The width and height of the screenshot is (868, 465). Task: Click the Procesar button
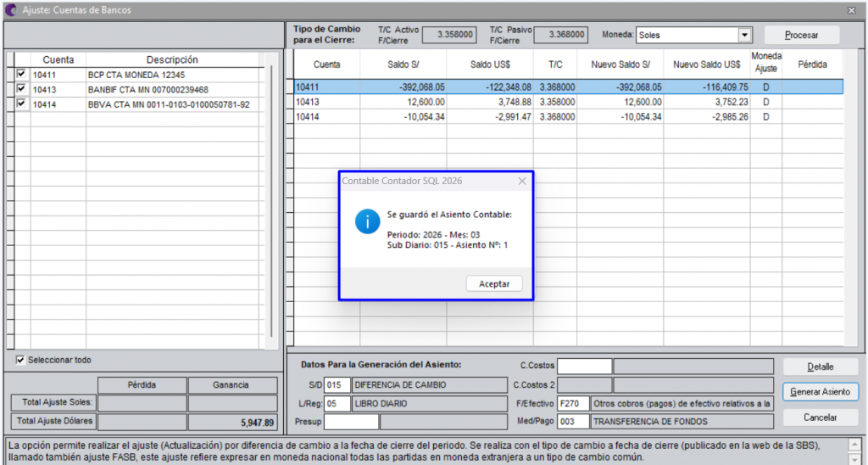coord(802,35)
